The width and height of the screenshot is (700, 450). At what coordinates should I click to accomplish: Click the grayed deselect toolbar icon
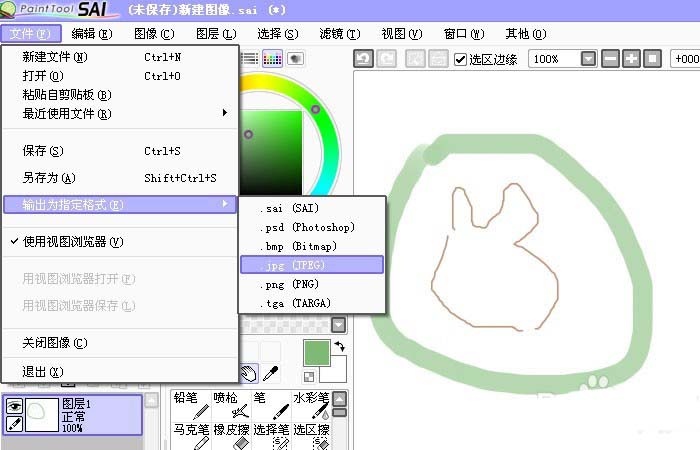(415, 58)
